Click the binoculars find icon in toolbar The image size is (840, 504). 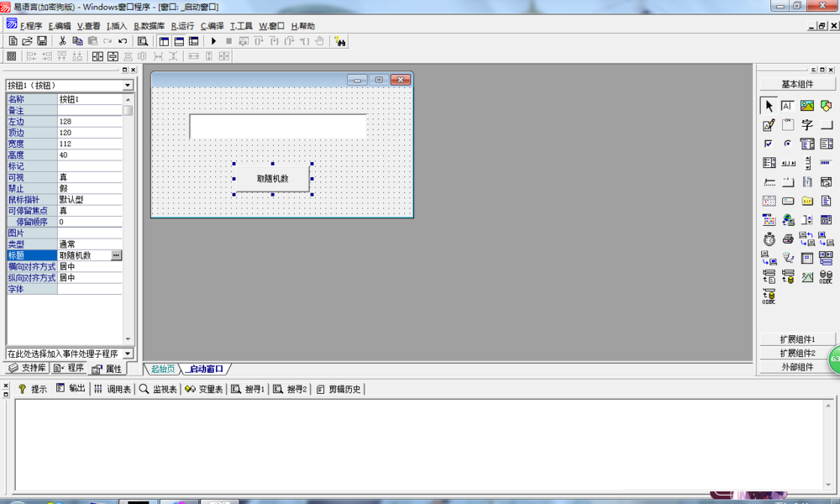340,41
